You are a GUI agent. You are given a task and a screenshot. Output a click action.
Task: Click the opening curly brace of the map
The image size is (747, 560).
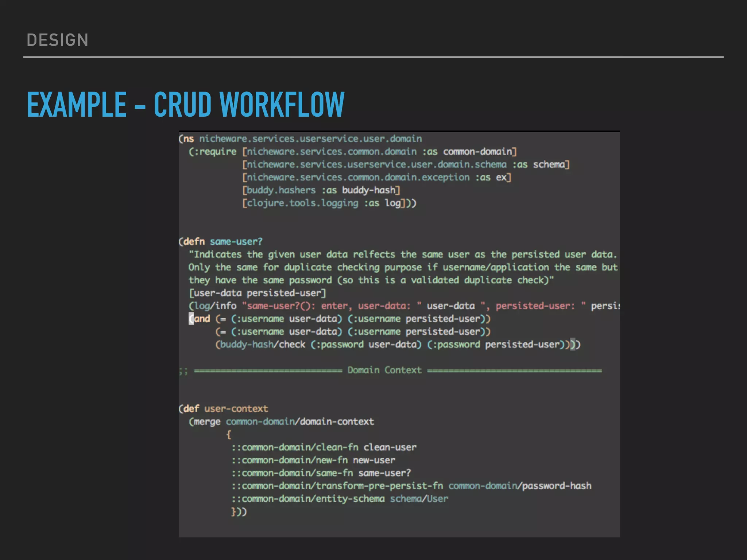coord(229,435)
